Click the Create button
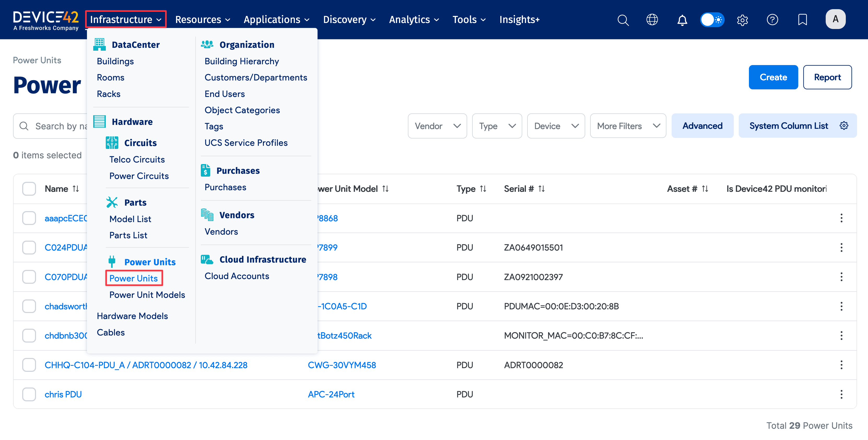The width and height of the screenshot is (868, 440). click(x=773, y=77)
